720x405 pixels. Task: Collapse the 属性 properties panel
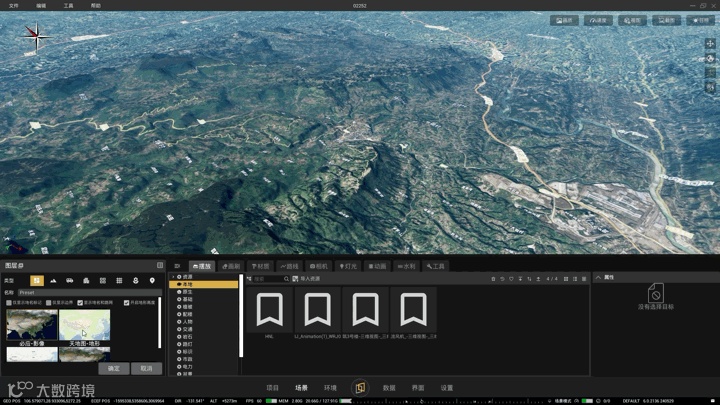[598, 277]
